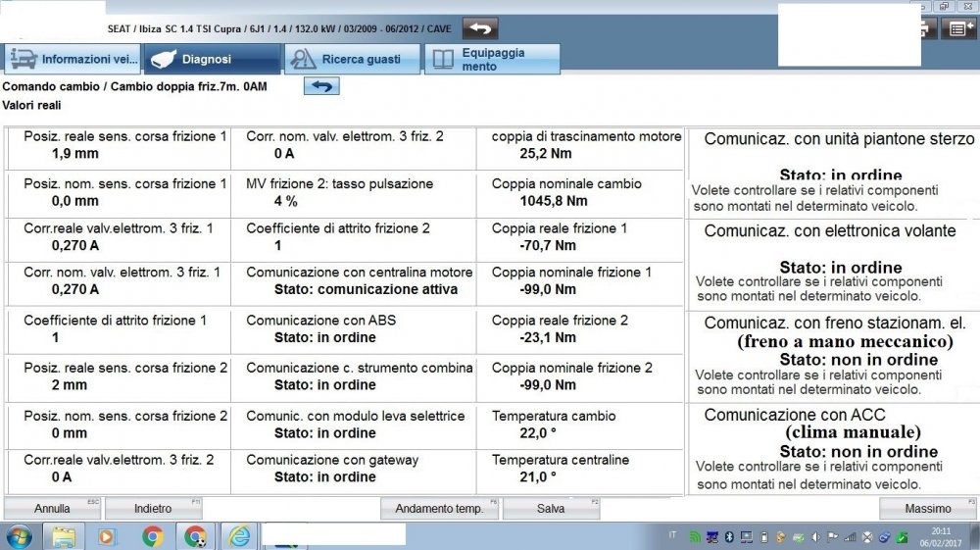Image resolution: width=980 pixels, height=550 pixels.
Task: Click the Indietro button
Action: pos(153,509)
